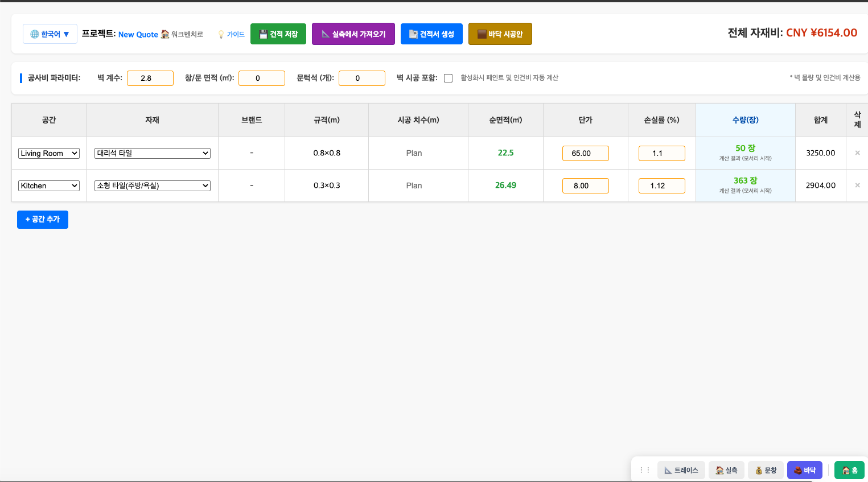
Task: Click the 22.5 net area value
Action: coord(505,153)
